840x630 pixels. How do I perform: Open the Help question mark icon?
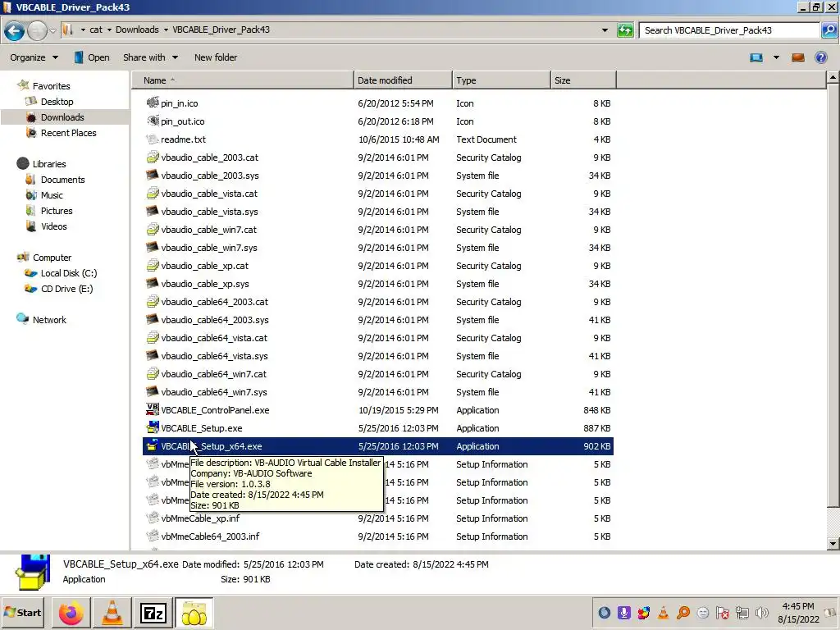tap(820, 57)
